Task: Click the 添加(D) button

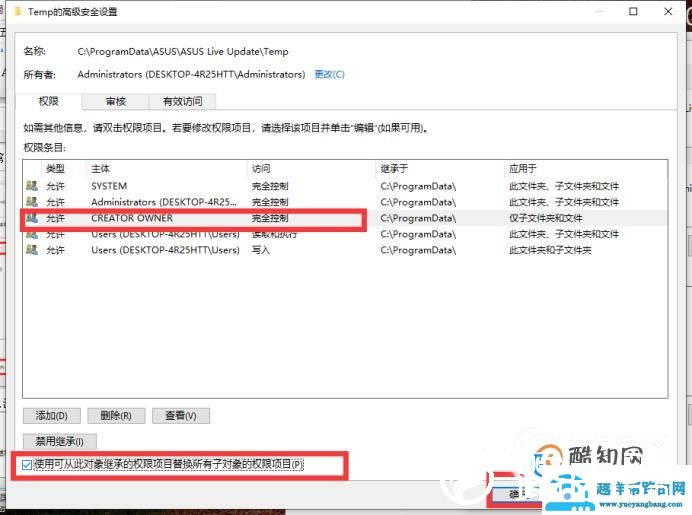Action: (52, 416)
